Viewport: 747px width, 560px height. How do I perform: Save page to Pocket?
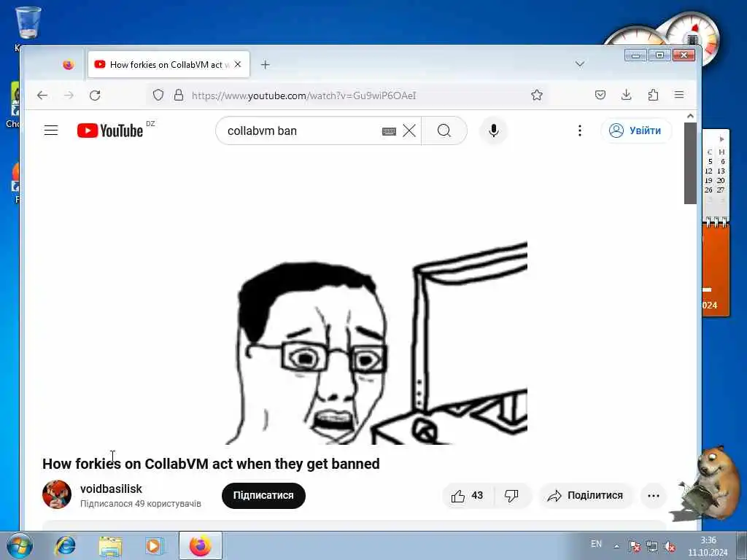pos(600,96)
